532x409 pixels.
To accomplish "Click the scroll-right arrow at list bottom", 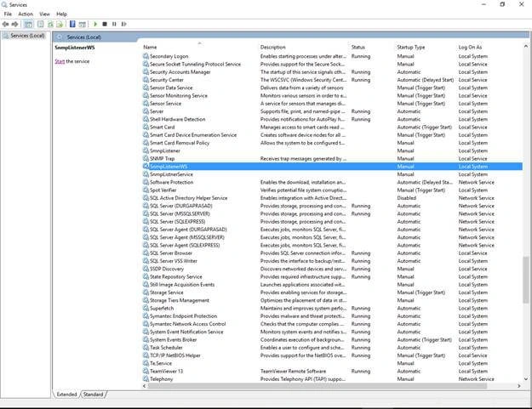I will click(518, 386).
